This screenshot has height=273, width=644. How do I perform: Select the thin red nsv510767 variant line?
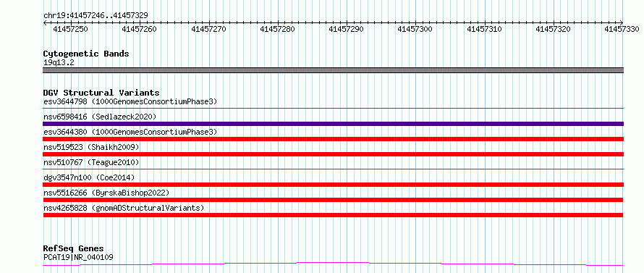(x=334, y=169)
